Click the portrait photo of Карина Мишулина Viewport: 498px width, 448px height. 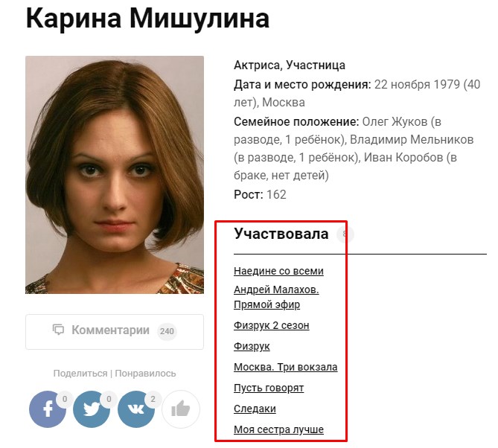(x=115, y=175)
